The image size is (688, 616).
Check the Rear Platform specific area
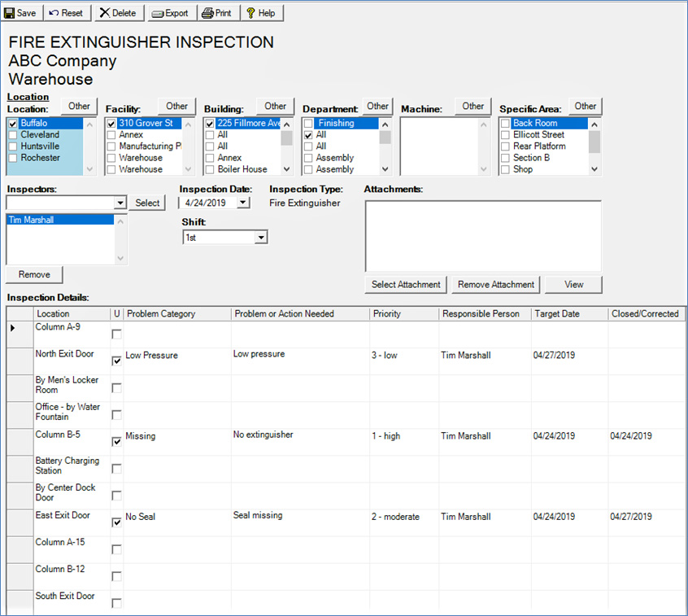tap(506, 146)
